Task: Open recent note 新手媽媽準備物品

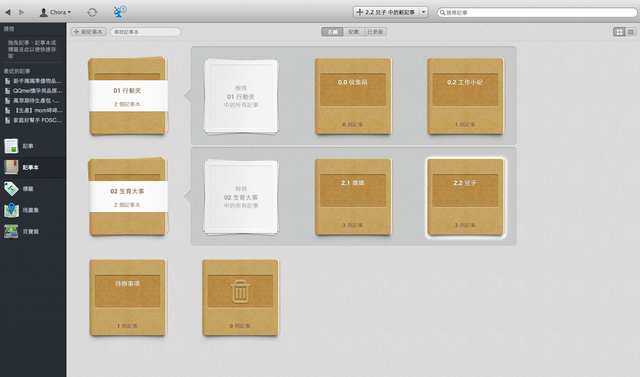Action: pos(33,81)
